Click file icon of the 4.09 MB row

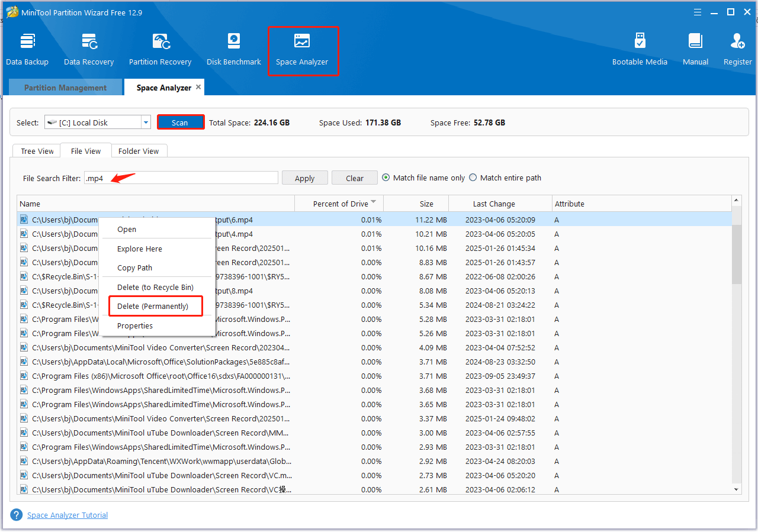click(x=24, y=347)
